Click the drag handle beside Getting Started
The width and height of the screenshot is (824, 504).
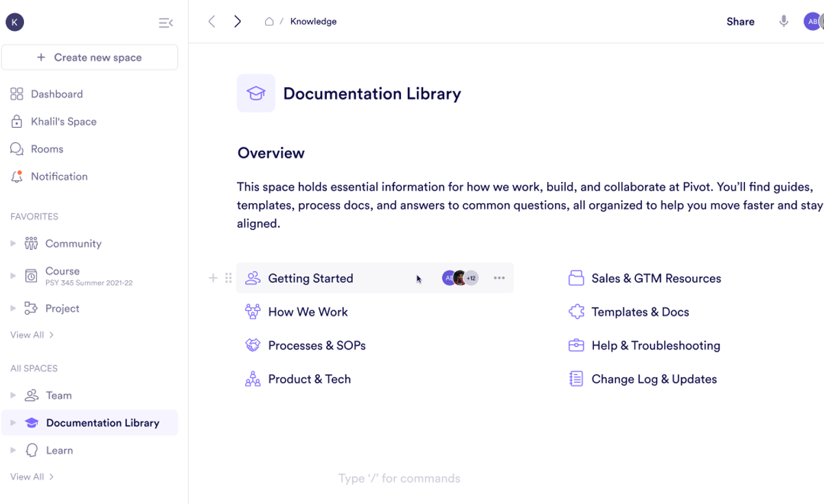(229, 278)
